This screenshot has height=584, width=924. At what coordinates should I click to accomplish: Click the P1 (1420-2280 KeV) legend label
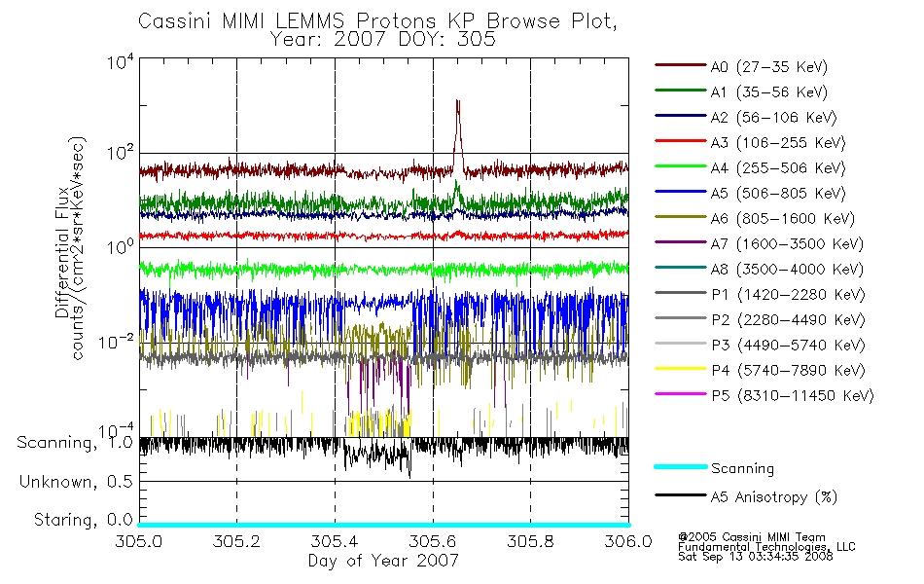(788, 295)
